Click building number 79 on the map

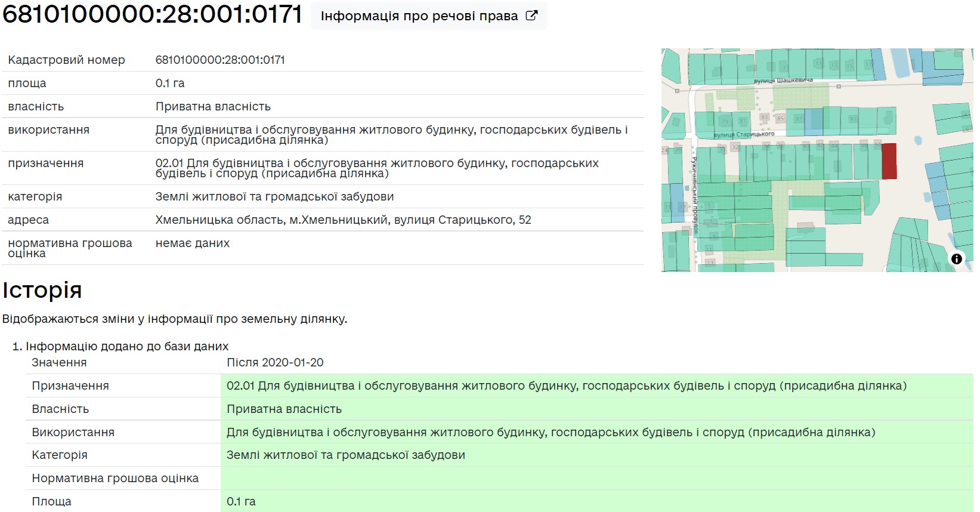(x=725, y=121)
